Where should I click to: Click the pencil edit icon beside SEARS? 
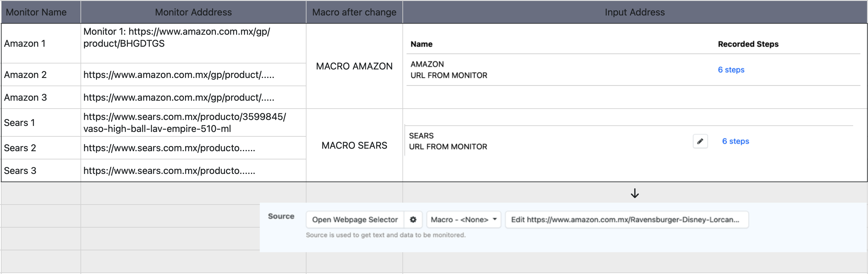[700, 141]
